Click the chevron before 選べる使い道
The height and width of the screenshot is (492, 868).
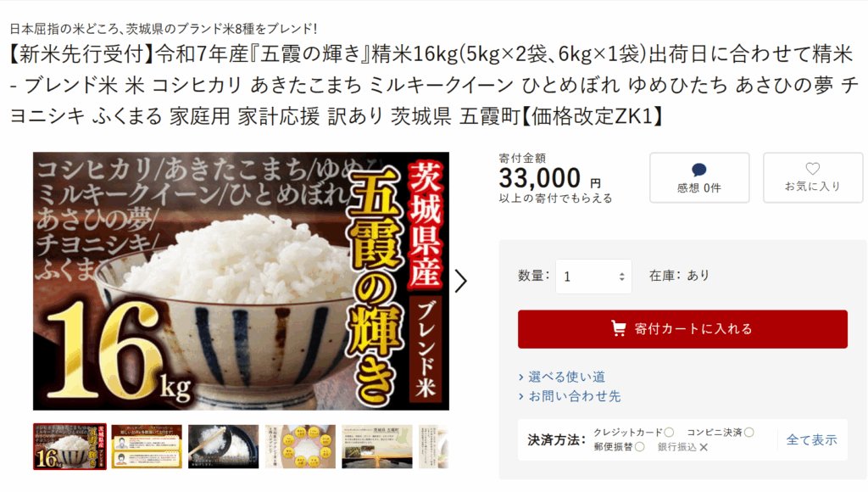521,377
